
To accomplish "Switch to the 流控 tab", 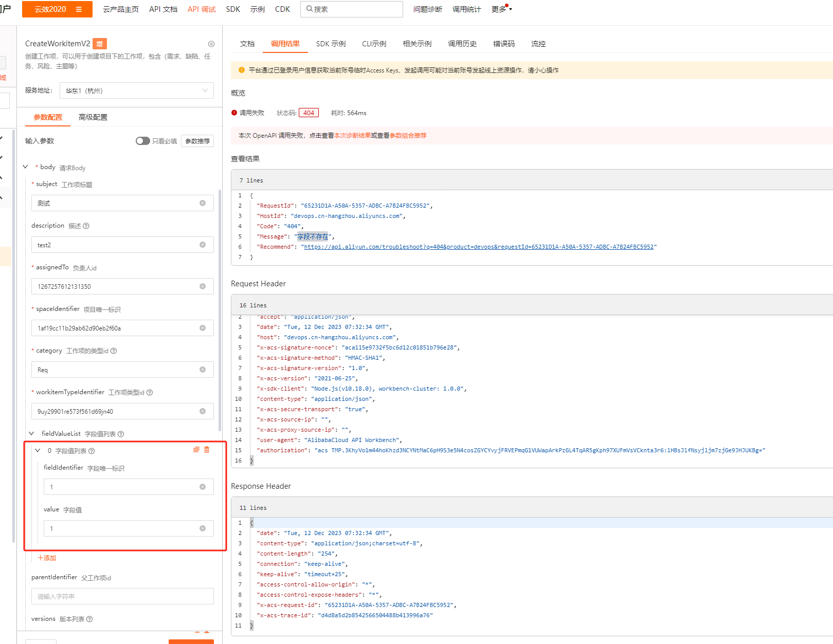I will 538,44.
